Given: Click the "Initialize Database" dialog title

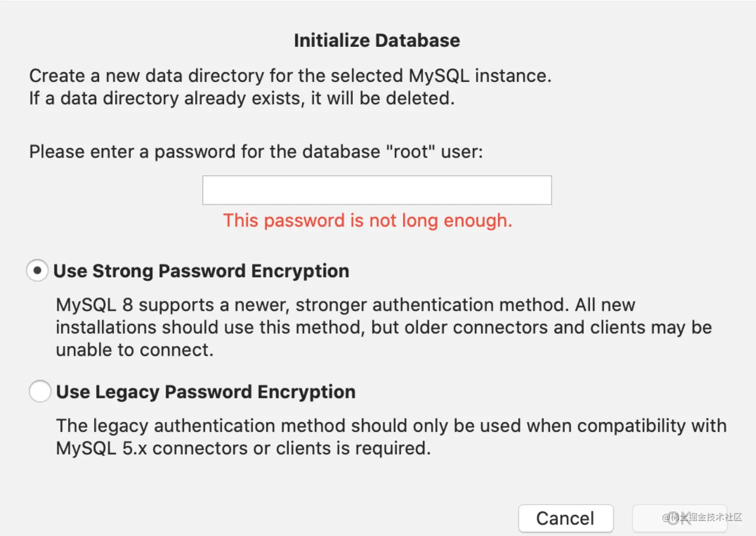Looking at the screenshot, I should pyautogui.click(x=376, y=41).
